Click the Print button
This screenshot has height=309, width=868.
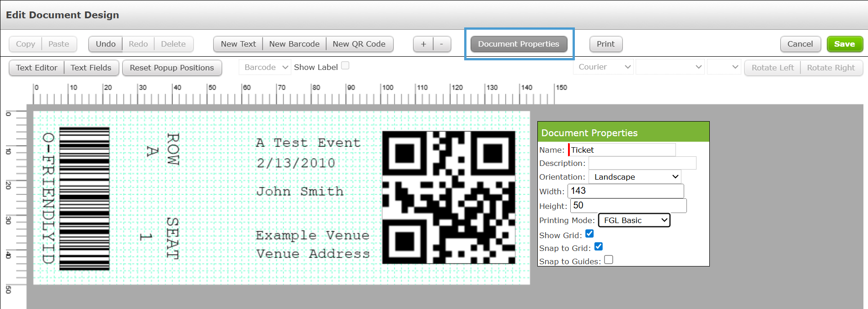(x=605, y=44)
